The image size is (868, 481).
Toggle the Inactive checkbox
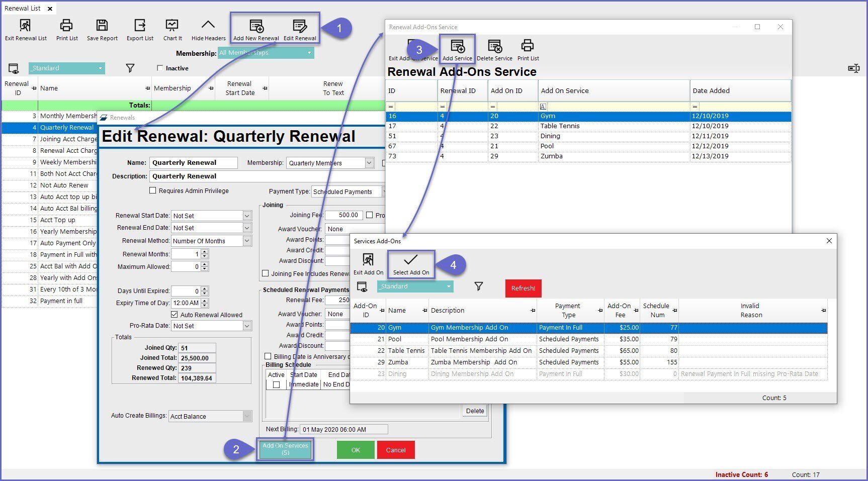(160, 68)
